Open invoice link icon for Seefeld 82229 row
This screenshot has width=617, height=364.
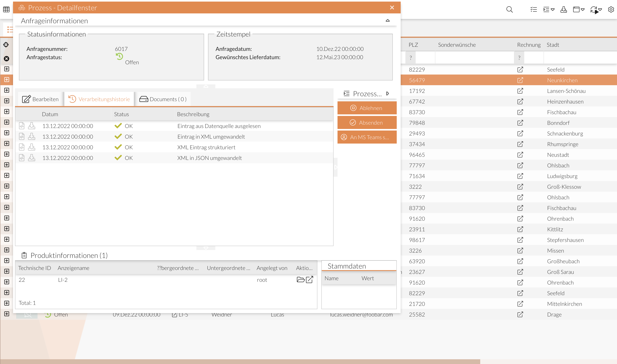[x=520, y=70]
